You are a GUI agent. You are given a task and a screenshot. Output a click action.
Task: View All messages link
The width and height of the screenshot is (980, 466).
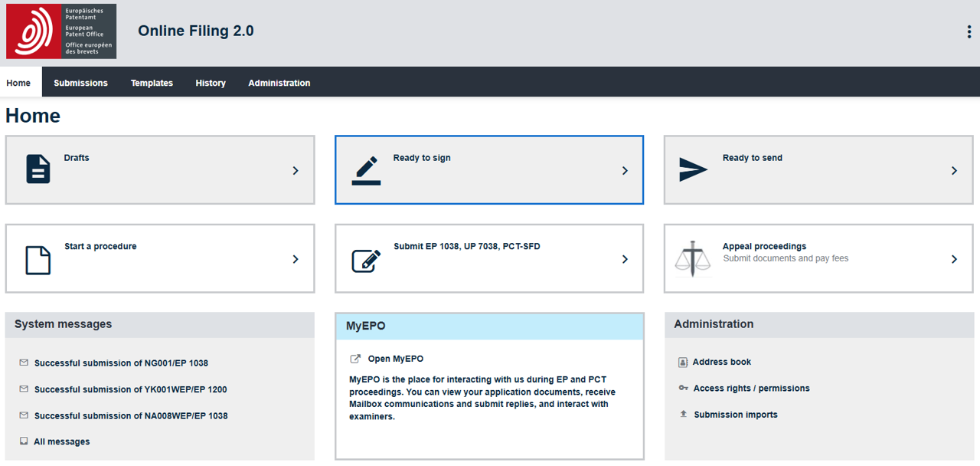61,441
